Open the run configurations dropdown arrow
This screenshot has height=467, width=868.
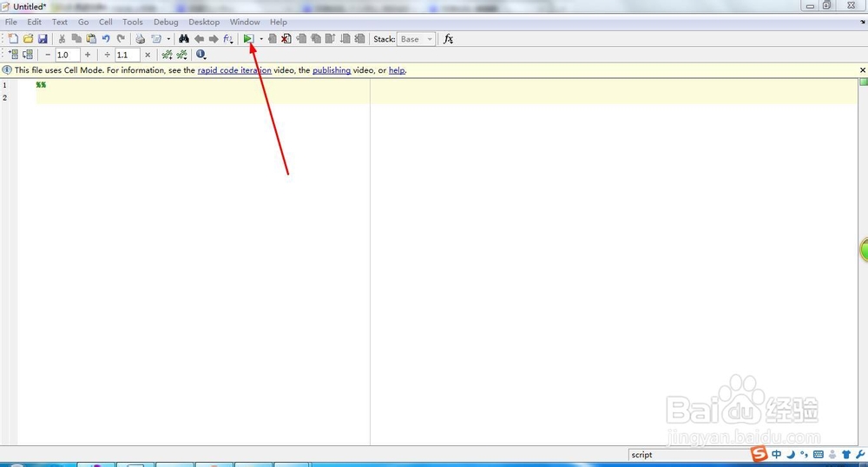(261, 39)
